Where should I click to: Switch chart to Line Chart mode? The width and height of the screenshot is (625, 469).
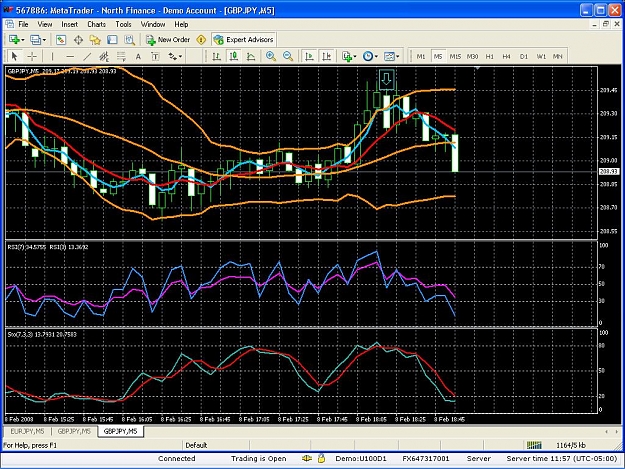tap(251, 56)
